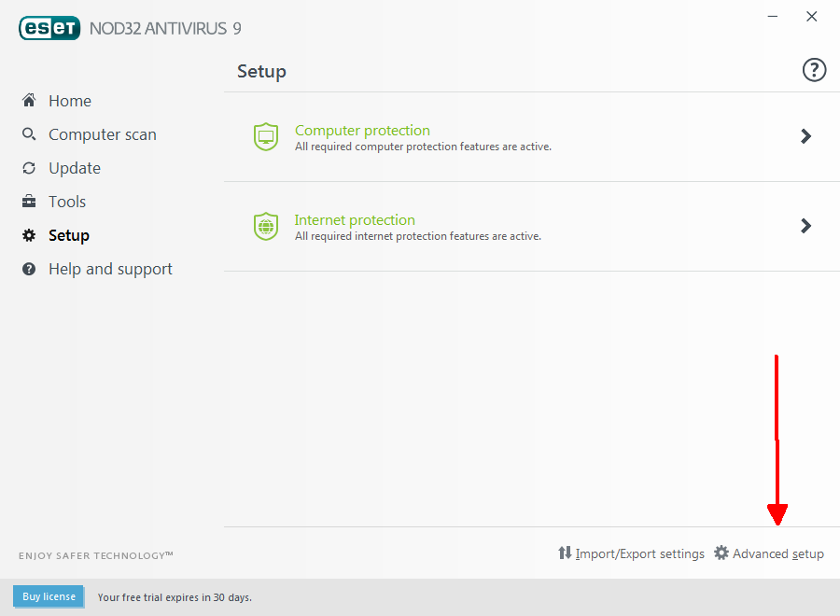840x616 pixels.
Task: Click the Update refresh arrows icon
Action: (29, 168)
